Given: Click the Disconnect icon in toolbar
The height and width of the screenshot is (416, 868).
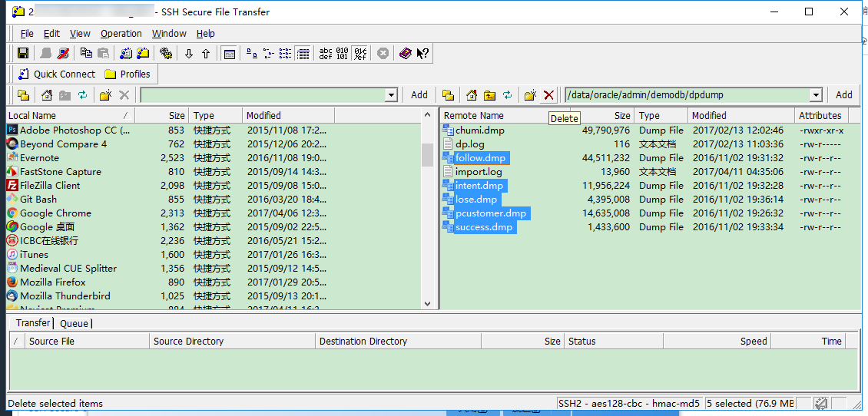Looking at the screenshot, I should [64, 54].
